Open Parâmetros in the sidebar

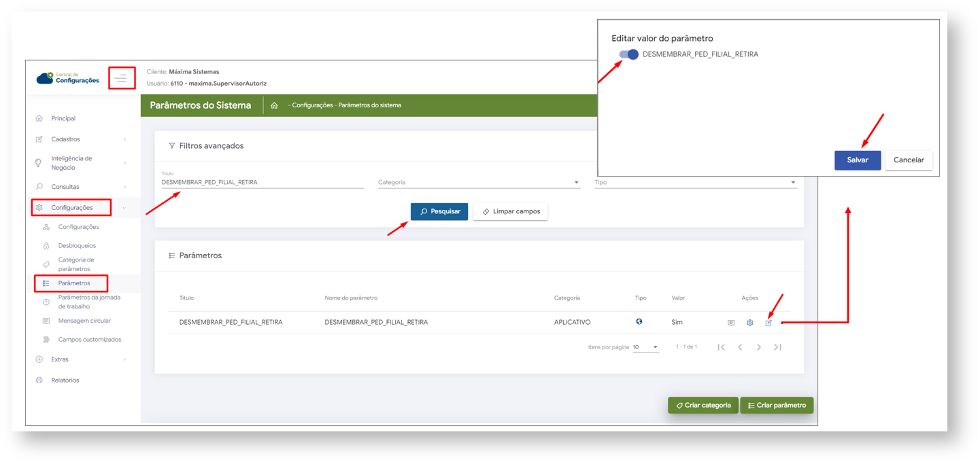(x=73, y=283)
